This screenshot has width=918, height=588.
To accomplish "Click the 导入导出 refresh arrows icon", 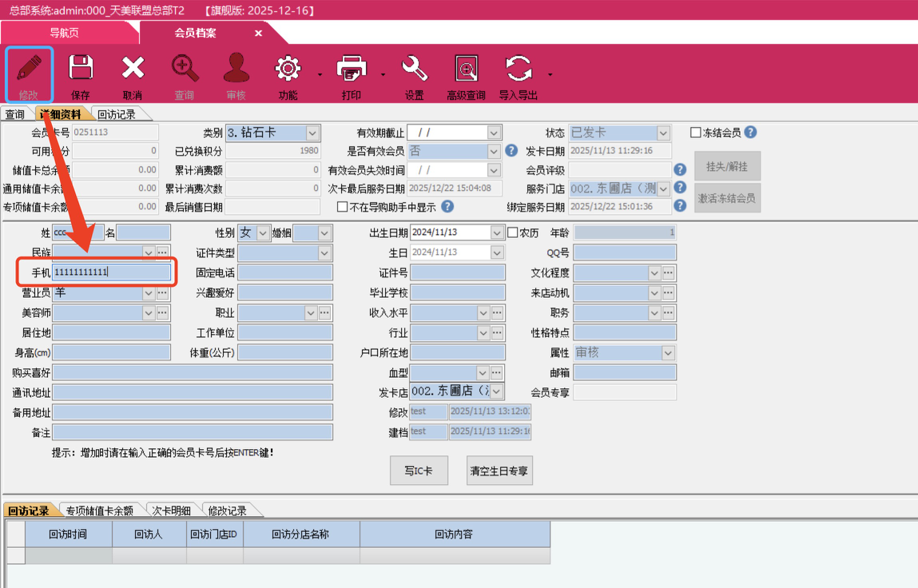I will click(x=518, y=69).
